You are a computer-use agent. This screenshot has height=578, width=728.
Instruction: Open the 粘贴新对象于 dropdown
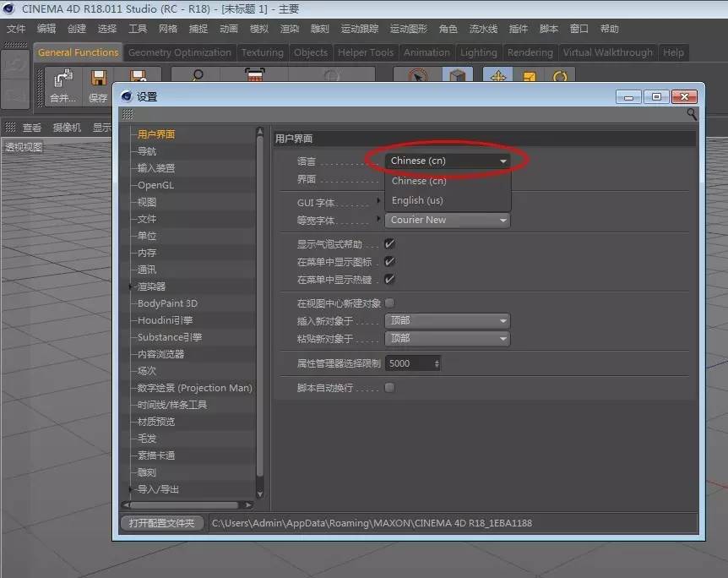[448, 338]
